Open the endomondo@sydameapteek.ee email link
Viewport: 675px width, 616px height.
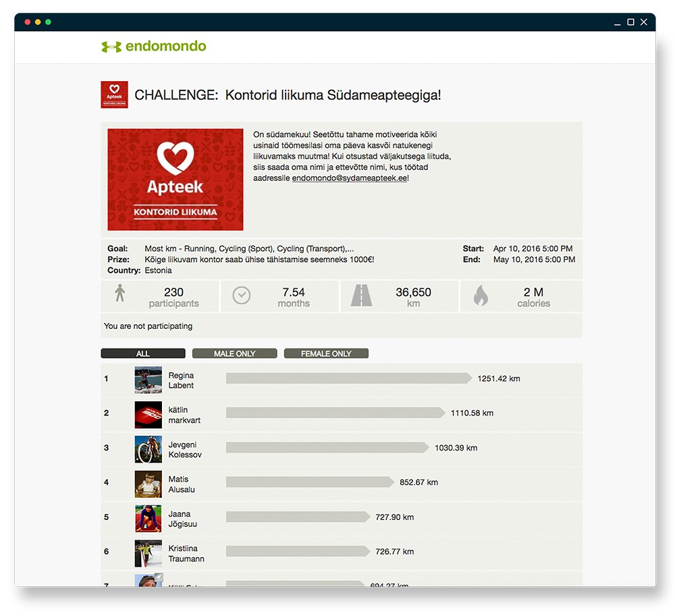350,178
